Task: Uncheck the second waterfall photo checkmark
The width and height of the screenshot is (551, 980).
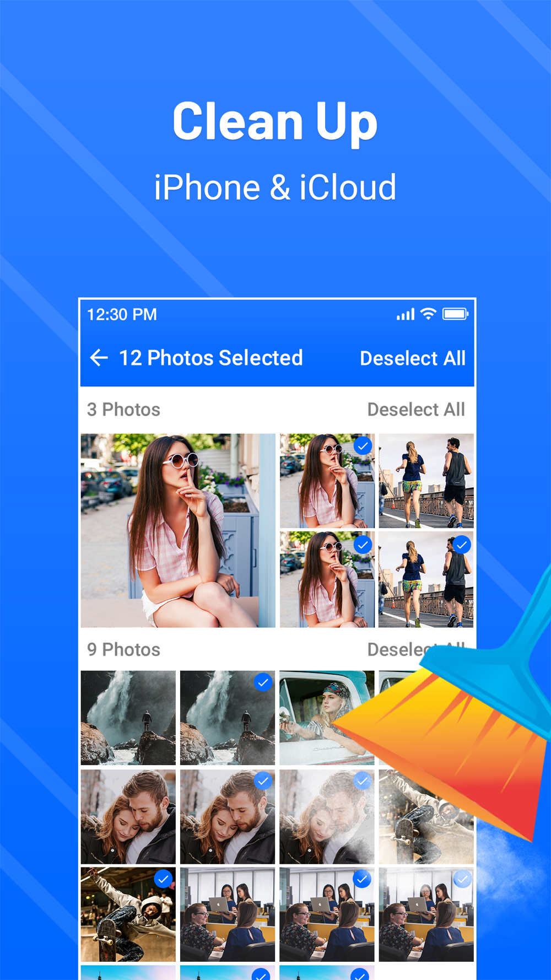Action: click(263, 682)
